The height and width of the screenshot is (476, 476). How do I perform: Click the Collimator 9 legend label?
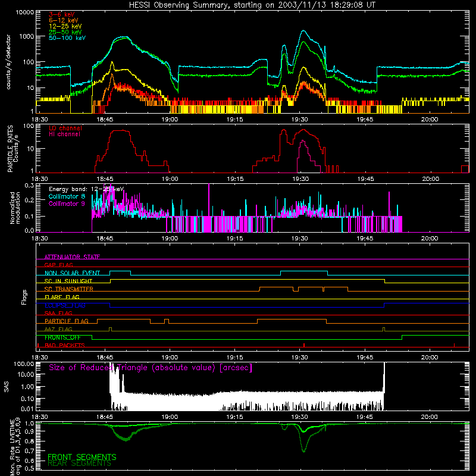tap(67, 203)
